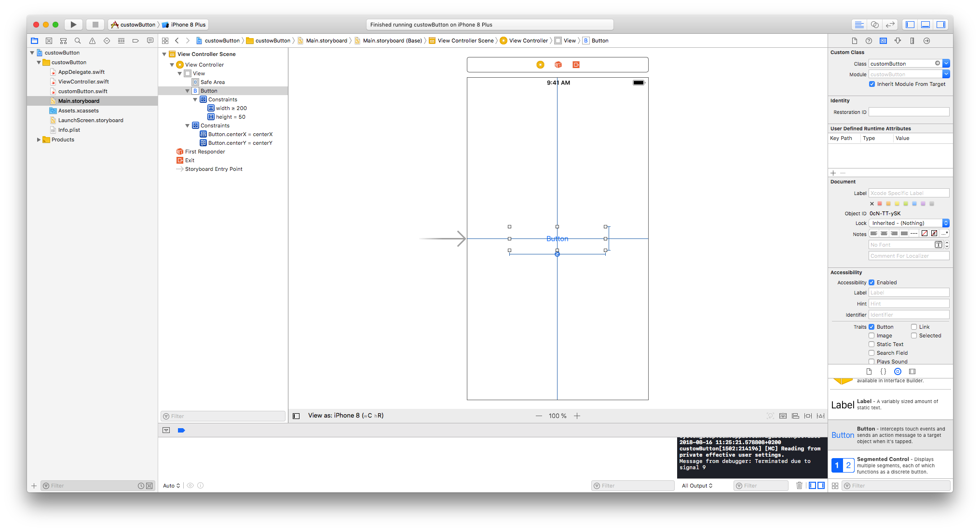Open the Connections inspector
The height and width of the screenshot is (531, 980).
click(926, 41)
